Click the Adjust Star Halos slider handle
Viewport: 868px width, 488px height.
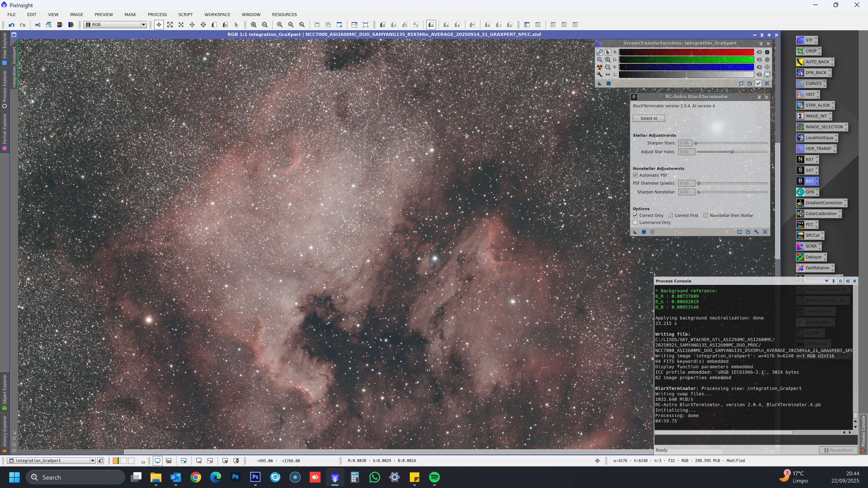coord(732,152)
